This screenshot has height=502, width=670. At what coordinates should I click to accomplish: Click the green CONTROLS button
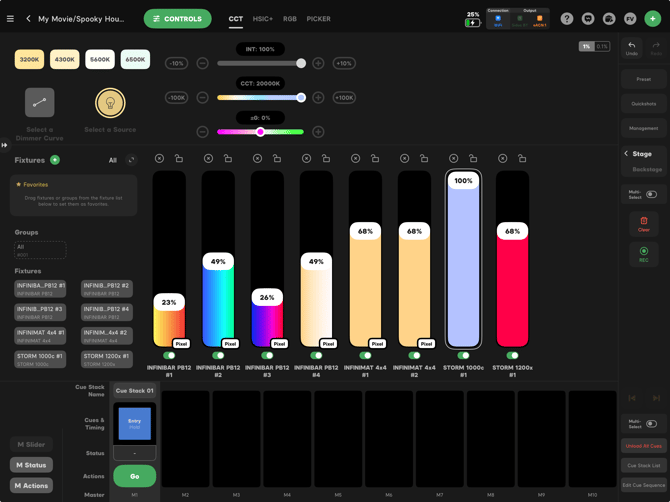click(177, 19)
